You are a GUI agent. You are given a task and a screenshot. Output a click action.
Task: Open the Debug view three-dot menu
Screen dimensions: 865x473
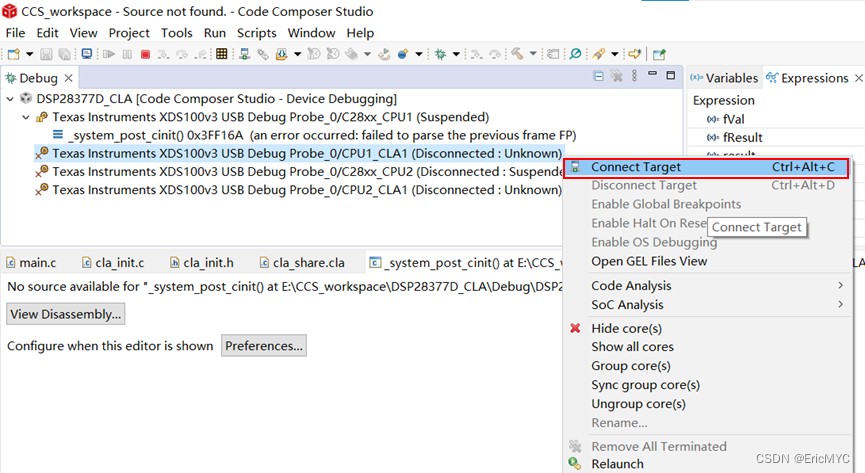click(634, 76)
